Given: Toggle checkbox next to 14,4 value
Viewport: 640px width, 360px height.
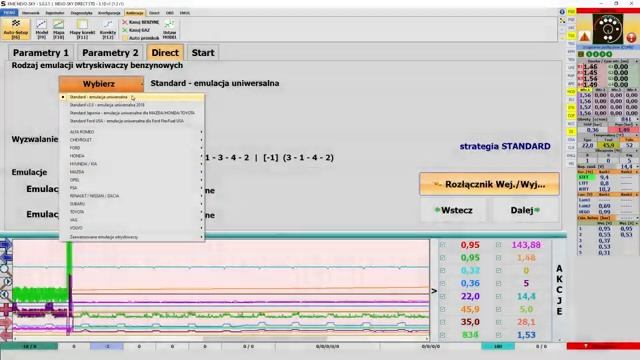Looking at the screenshot, I should pos(498,296).
